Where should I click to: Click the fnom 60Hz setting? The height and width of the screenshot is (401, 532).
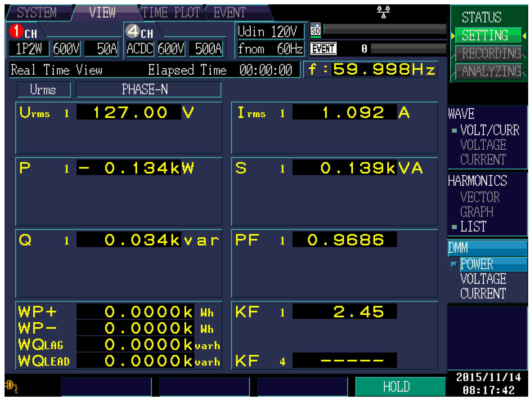coord(271,49)
